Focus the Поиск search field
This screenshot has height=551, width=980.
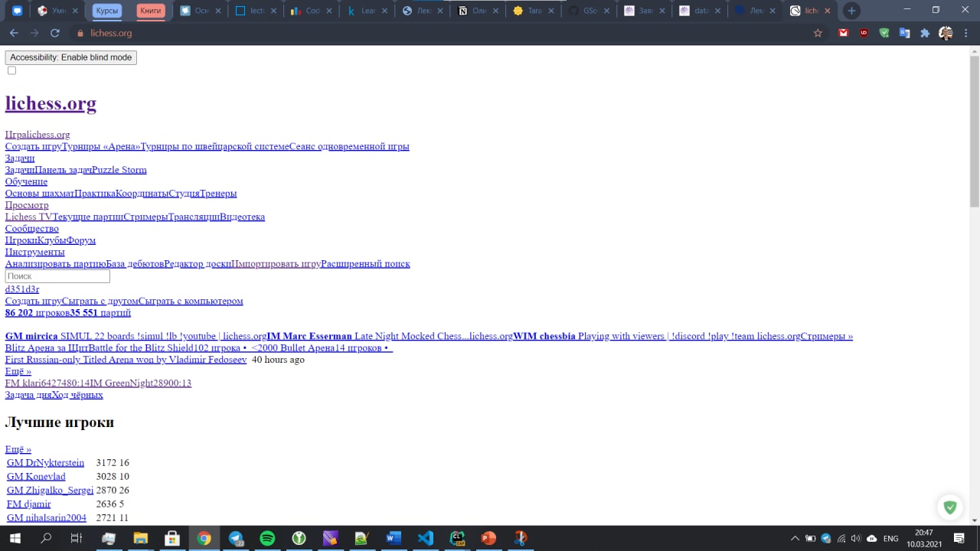(x=57, y=276)
